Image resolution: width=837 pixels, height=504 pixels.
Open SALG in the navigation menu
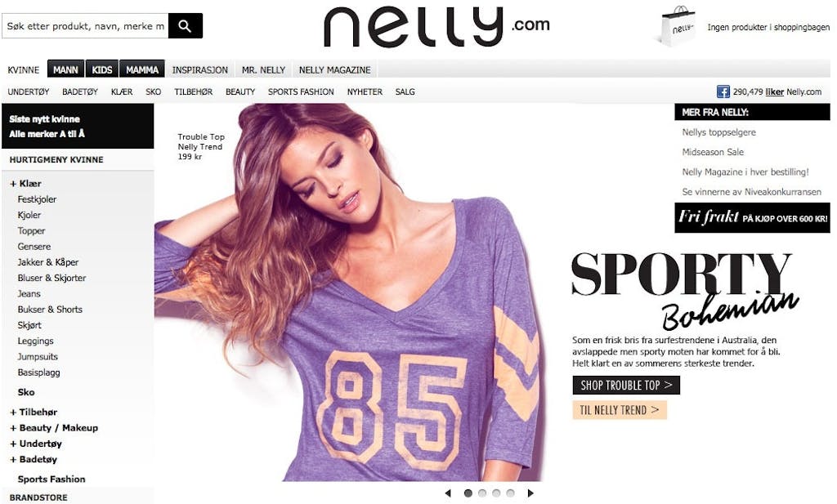(405, 91)
